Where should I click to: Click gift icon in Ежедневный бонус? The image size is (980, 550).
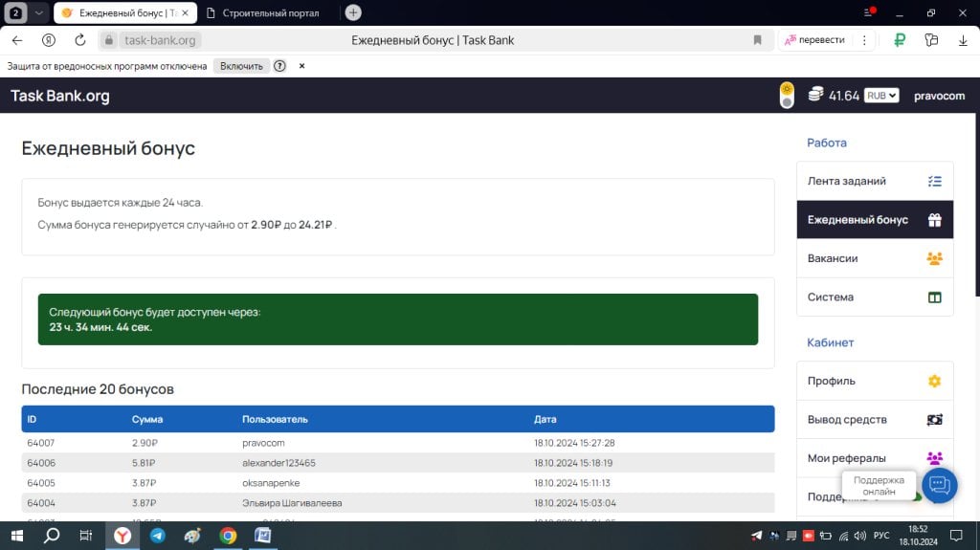pos(934,220)
